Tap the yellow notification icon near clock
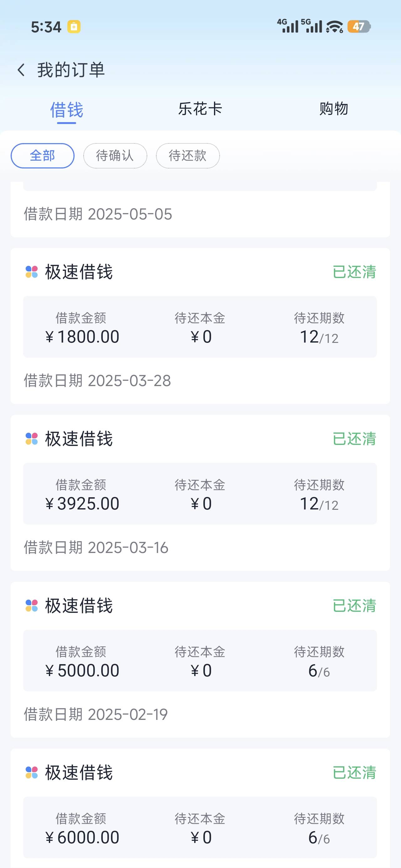 [x=74, y=27]
